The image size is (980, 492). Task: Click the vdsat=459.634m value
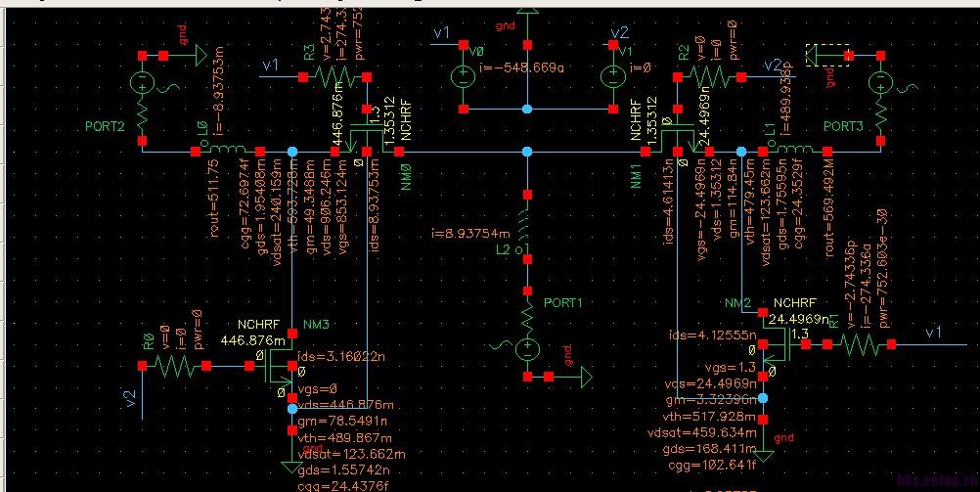(703, 432)
